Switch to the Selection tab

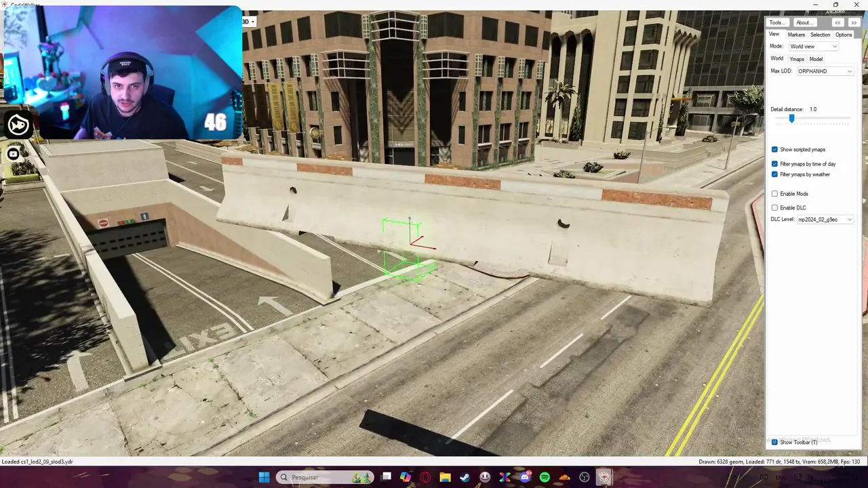[820, 35]
